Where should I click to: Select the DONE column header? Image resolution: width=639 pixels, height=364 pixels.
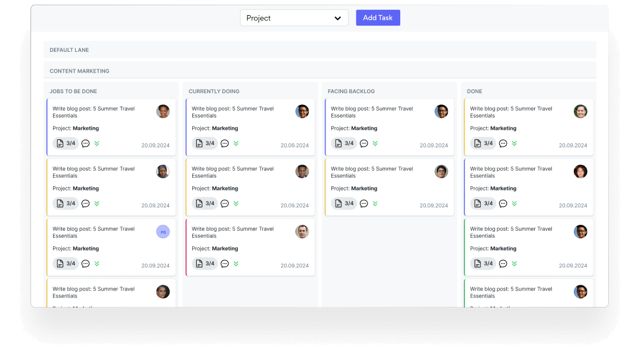tap(474, 91)
